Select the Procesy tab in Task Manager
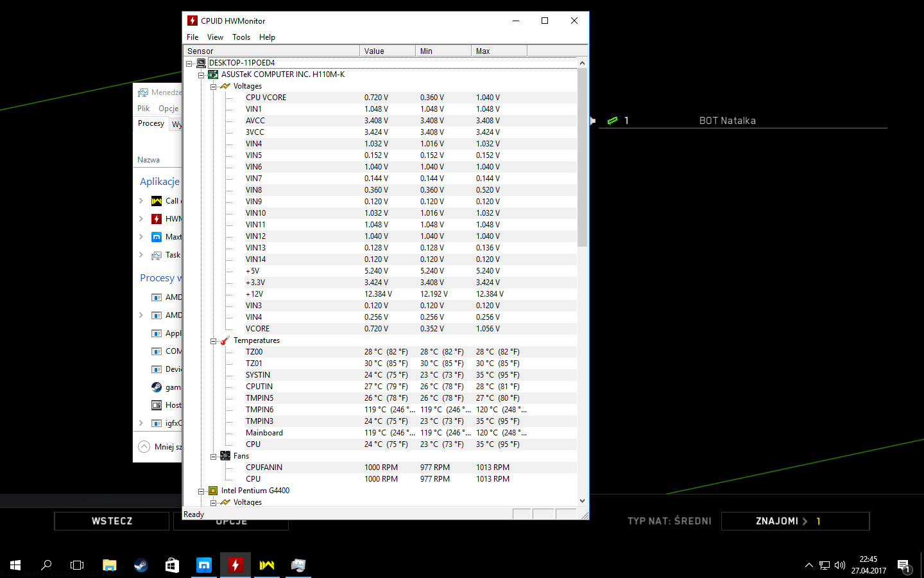The width and height of the screenshot is (924, 578). [151, 123]
